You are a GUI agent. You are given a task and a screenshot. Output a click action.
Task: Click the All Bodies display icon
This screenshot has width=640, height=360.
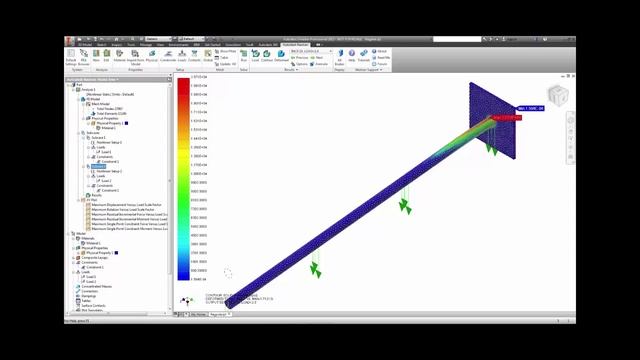tap(339, 57)
